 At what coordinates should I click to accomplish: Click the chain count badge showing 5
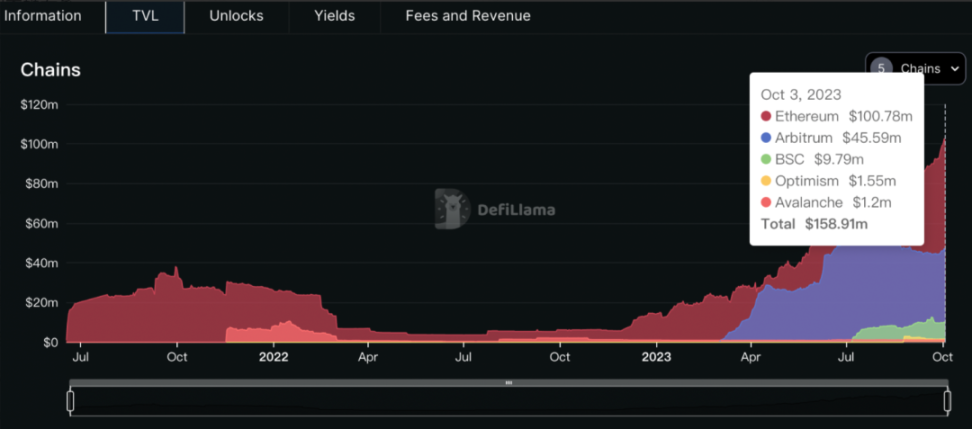click(880, 68)
